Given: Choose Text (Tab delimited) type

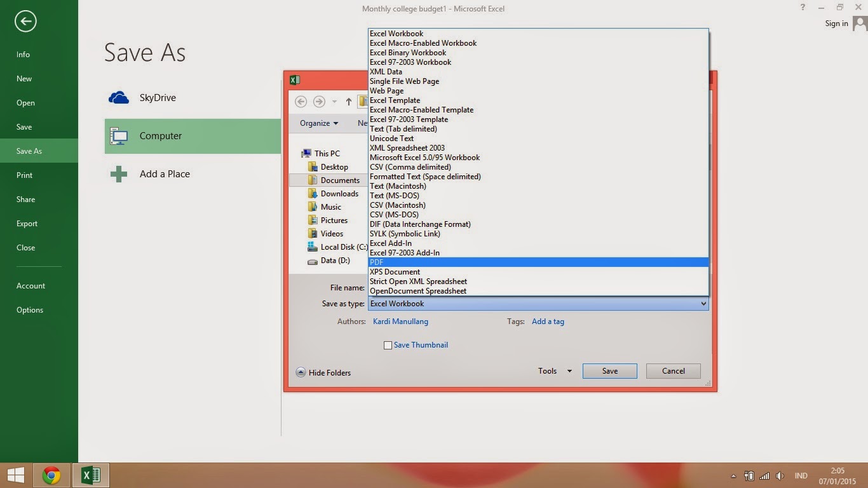Looking at the screenshot, I should pos(538,129).
